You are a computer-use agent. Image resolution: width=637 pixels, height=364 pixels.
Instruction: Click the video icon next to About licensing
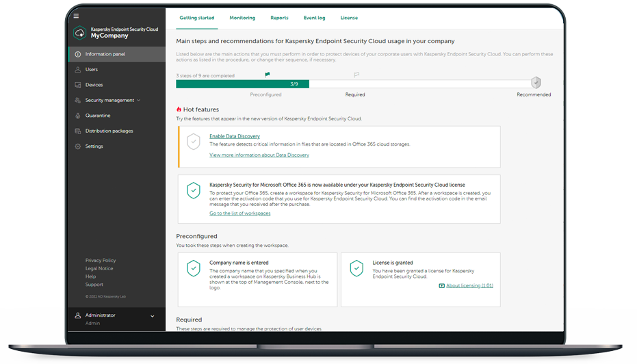[441, 285]
